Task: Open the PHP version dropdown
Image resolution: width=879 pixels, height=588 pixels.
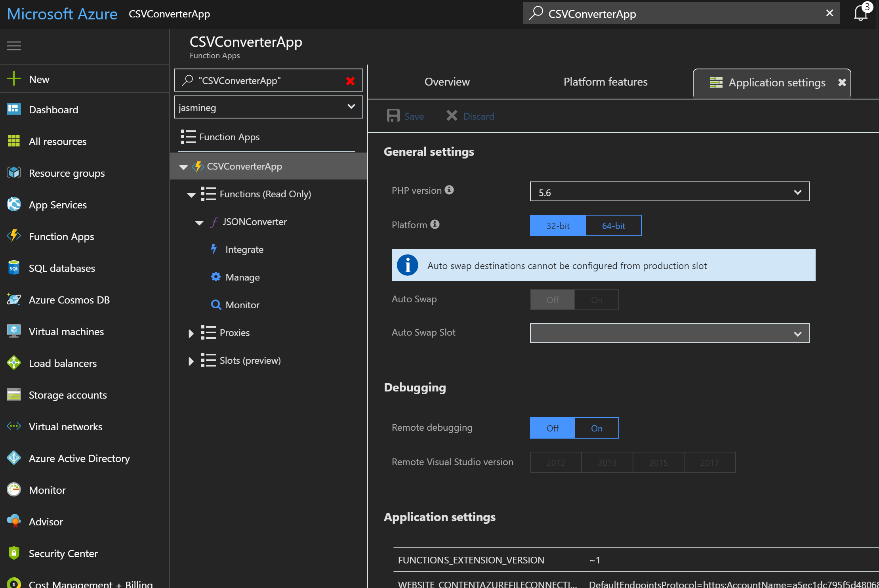Action: [669, 192]
